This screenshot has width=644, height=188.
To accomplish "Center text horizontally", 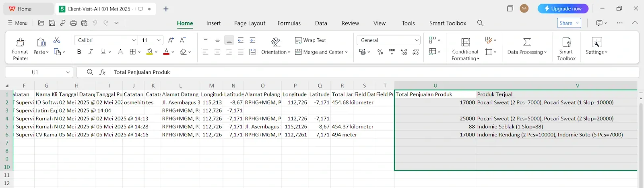I will 217,52.
